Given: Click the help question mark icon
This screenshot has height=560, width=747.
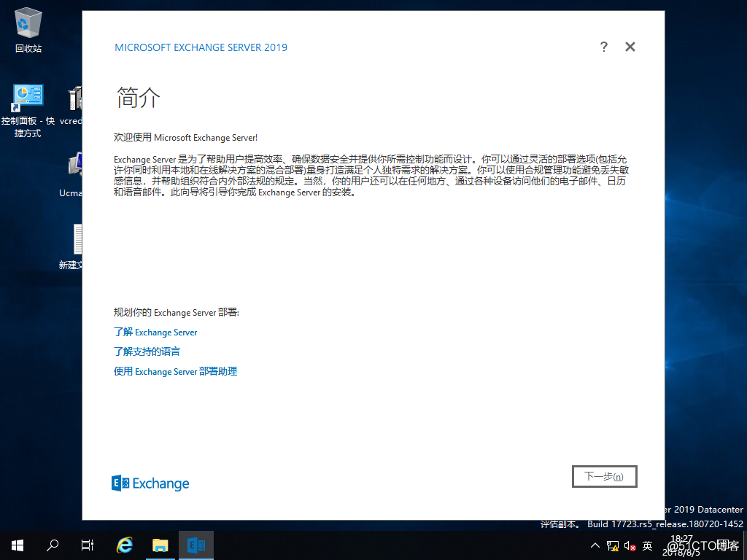Looking at the screenshot, I should click(x=603, y=47).
